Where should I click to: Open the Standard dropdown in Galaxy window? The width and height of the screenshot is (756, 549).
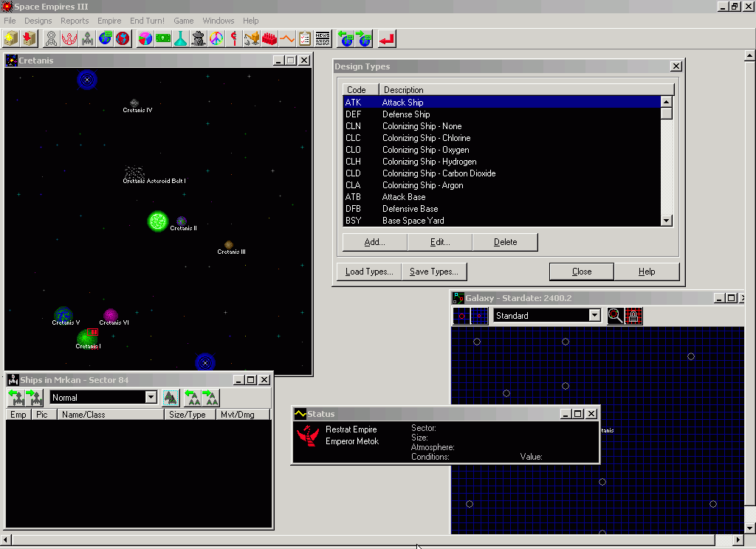pyautogui.click(x=594, y=316)
